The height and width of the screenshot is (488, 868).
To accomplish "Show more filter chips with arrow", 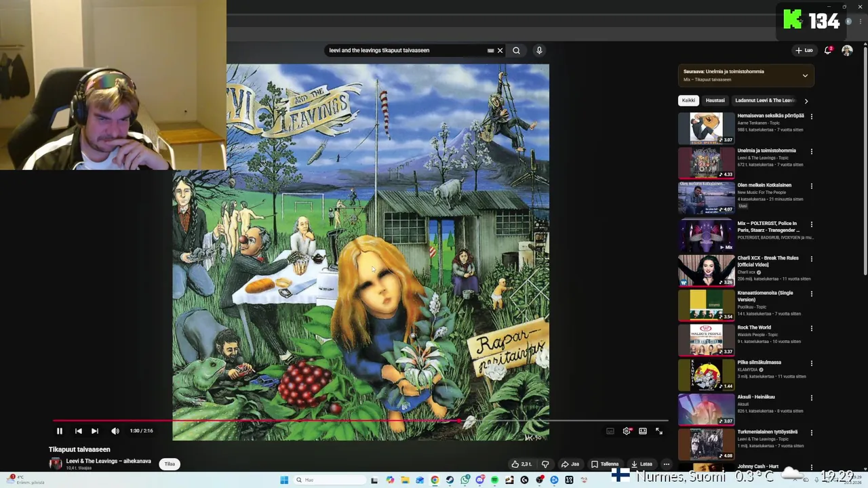I will tap(806, 101).
